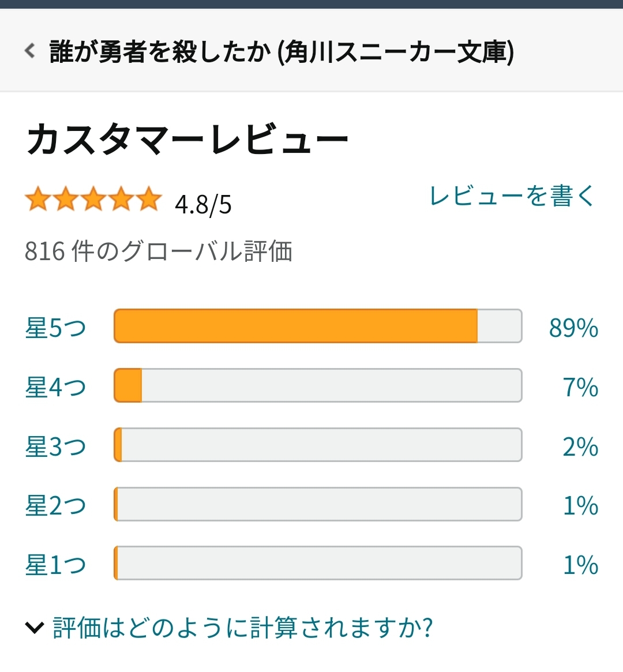Select the 星4つ rating filter label

pyautogui.click(x=56, y=387)
